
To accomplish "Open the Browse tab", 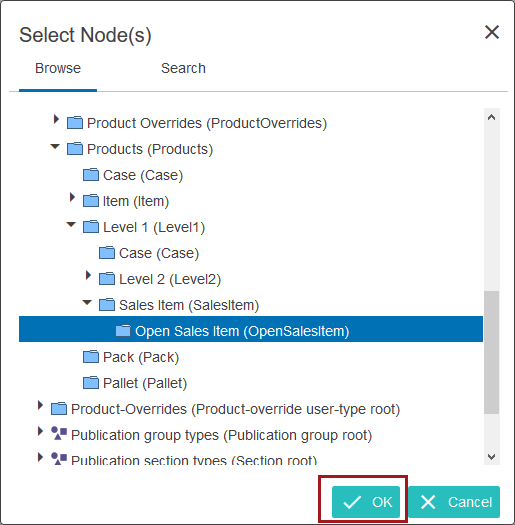I will tap(58, 68).
